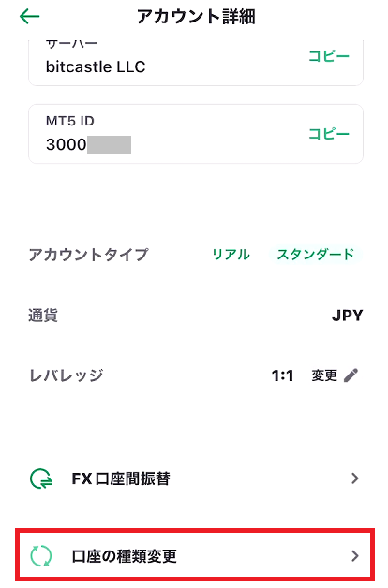Expand 口座の種類変更 via right chevron
Image resolution: width=388 pixels, height=588 pixels.
pos(355,556)
